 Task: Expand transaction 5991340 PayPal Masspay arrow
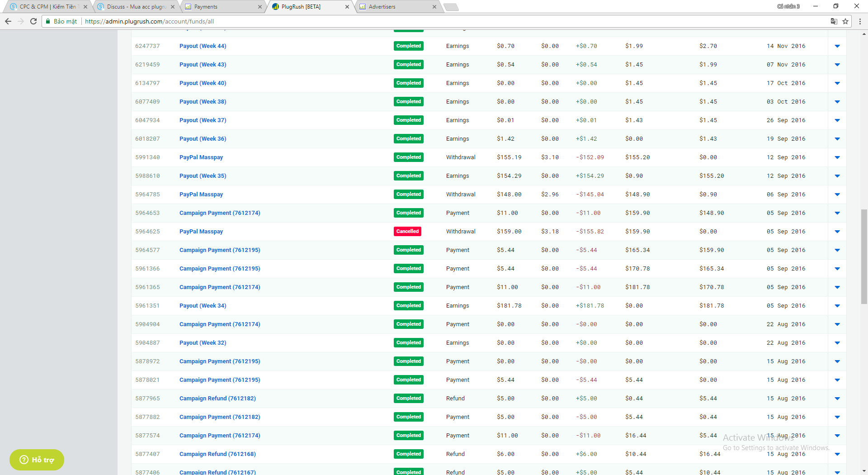coord(837,157)
